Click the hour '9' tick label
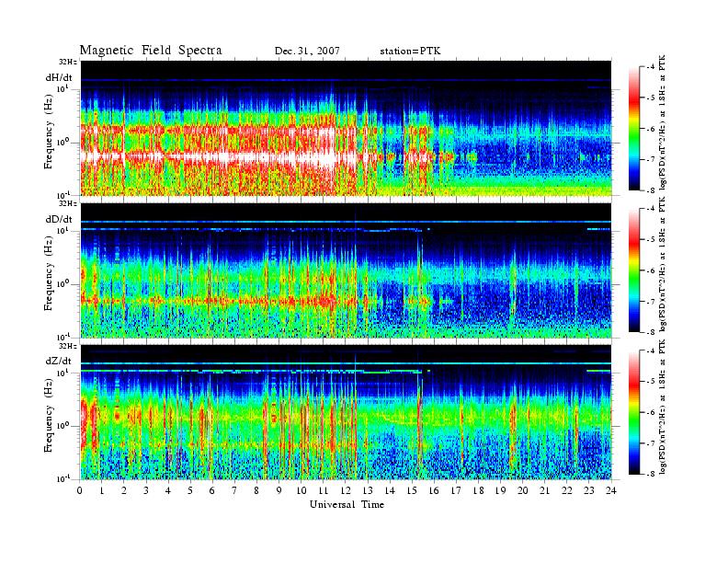Viewport: 728px width, 563px height. [x=279, y=490]
